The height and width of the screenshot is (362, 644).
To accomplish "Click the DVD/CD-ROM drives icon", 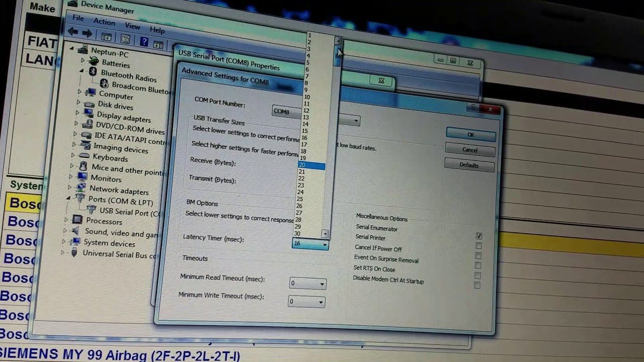I will pyautogui.click(x=87, y=124).
